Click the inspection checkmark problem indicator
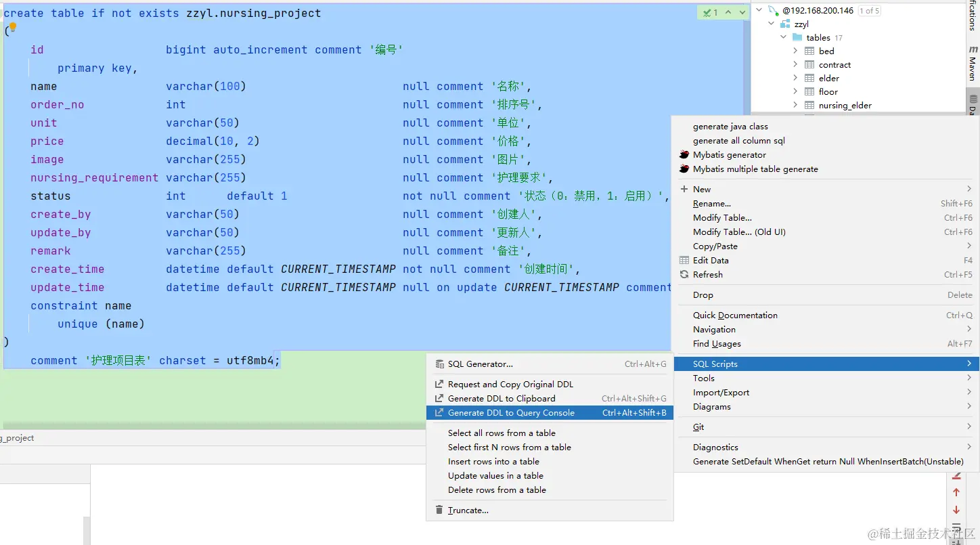Screen dimensions: 980x545 tap(711, 12)
